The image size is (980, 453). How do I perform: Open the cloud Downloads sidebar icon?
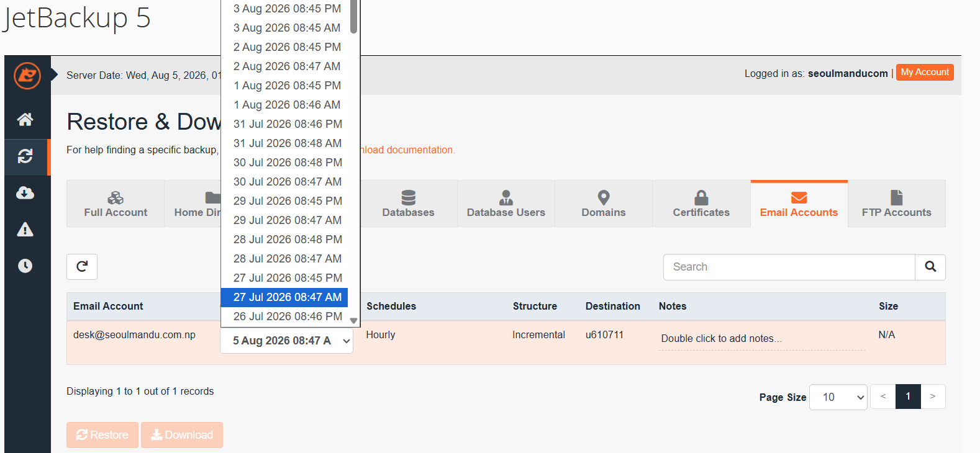(x=25, y=193)
